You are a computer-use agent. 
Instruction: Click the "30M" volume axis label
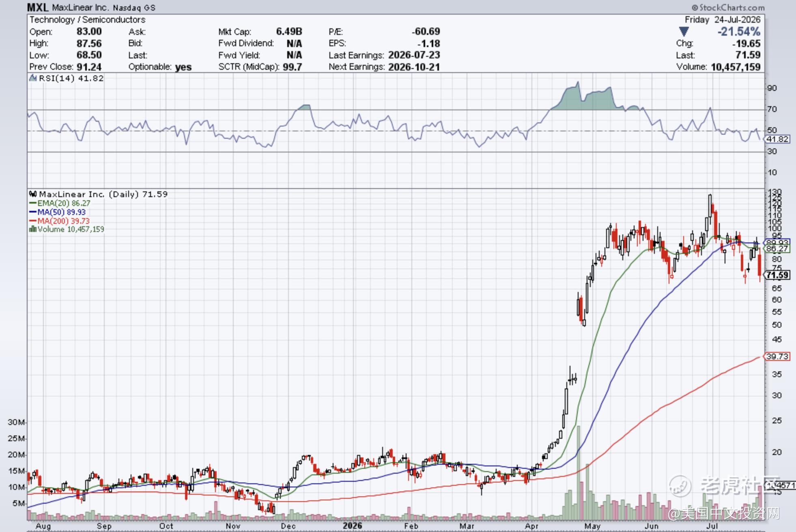click(16, 423)
